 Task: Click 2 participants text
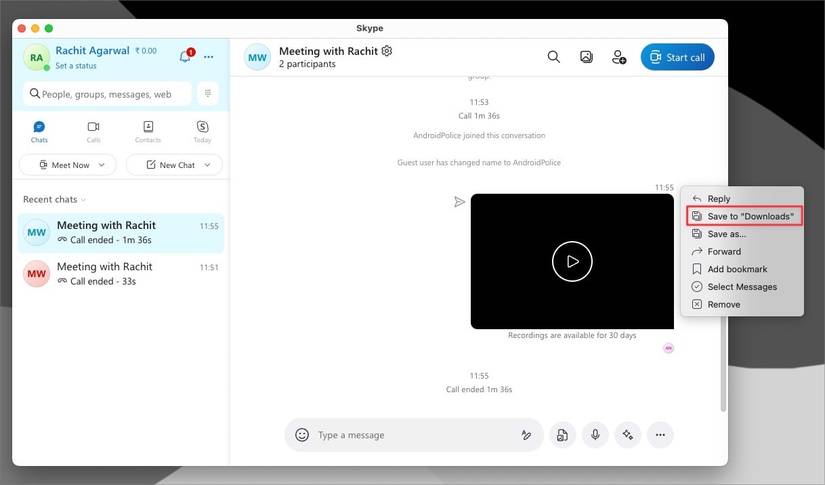pos(307,64)
